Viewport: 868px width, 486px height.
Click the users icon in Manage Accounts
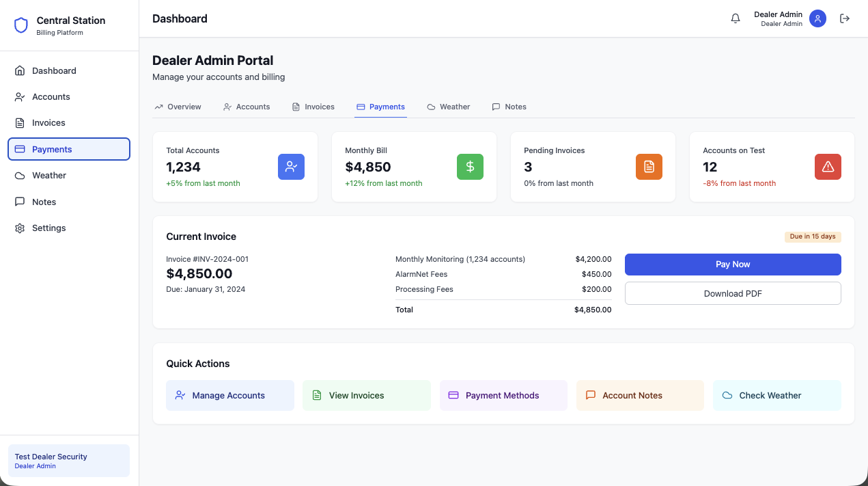[x=180, y=395]
